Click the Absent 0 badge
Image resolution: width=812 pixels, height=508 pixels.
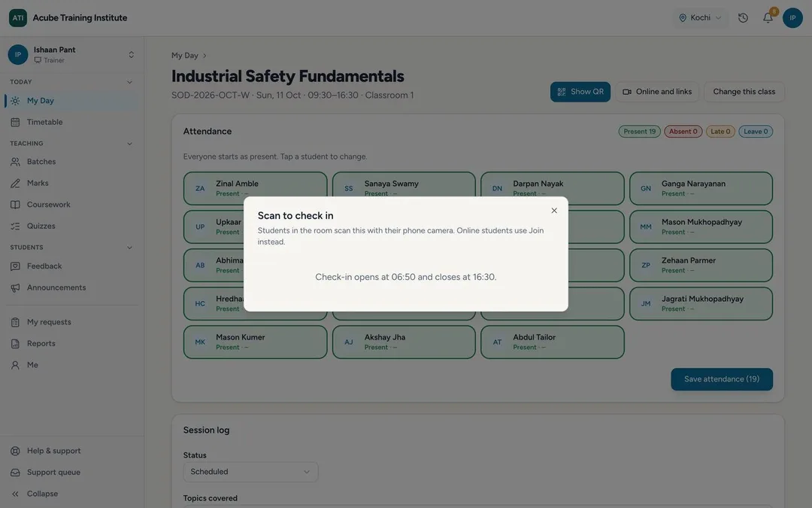tap(683, 132)
